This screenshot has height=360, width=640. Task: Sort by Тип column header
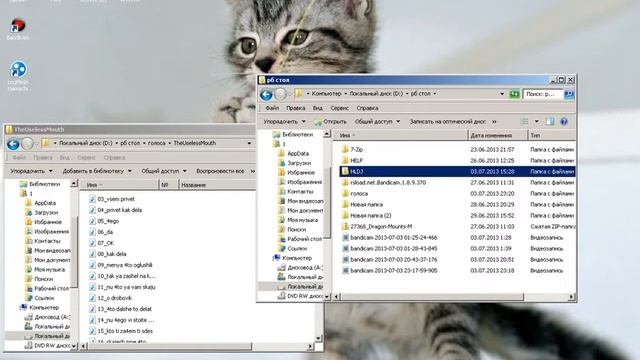[551, 135]
